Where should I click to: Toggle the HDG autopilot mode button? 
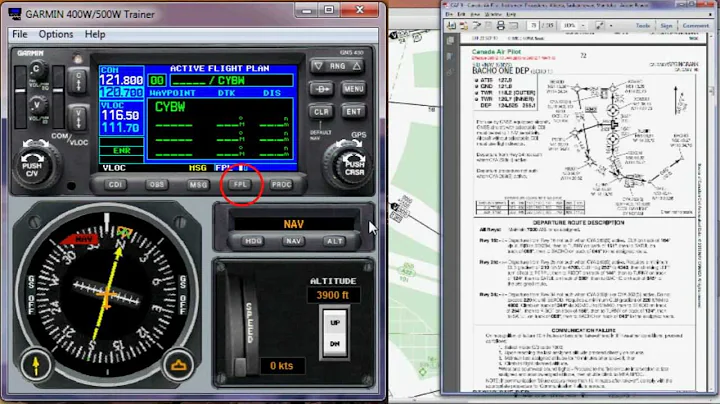(253, 241)
